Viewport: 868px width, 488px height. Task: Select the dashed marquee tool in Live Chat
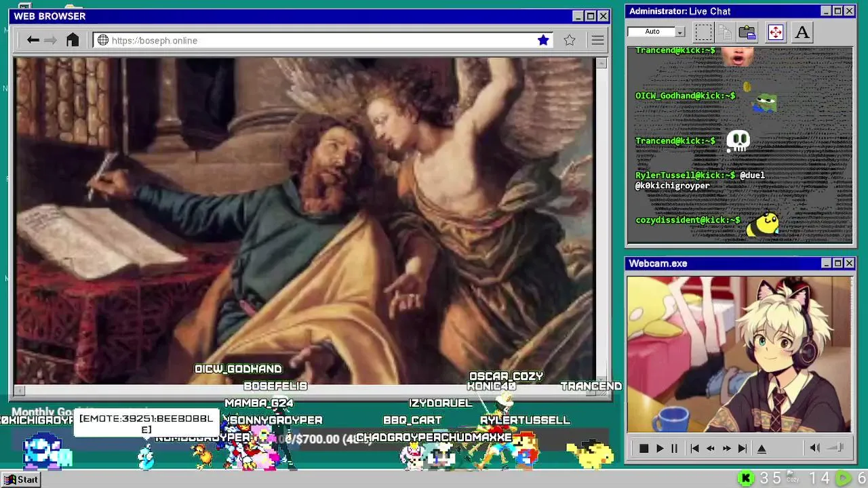[x=703, y=32]
